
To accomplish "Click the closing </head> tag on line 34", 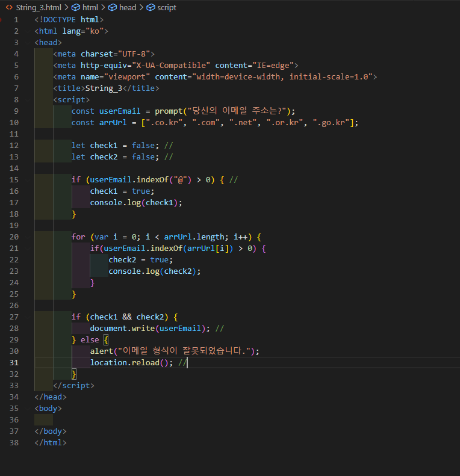I will click(51, 397).
